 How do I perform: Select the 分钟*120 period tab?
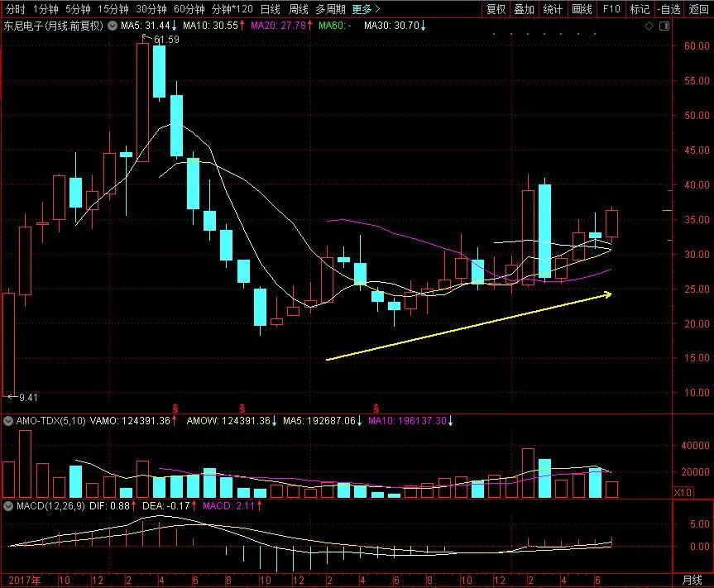(232, 9)
